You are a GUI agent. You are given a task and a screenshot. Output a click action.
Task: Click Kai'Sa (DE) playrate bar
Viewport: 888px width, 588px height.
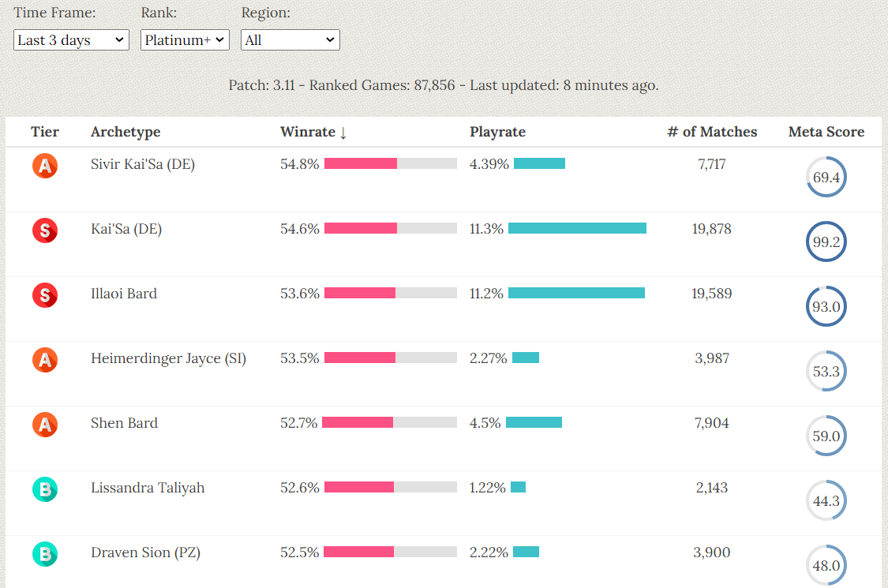click(577, 229)
